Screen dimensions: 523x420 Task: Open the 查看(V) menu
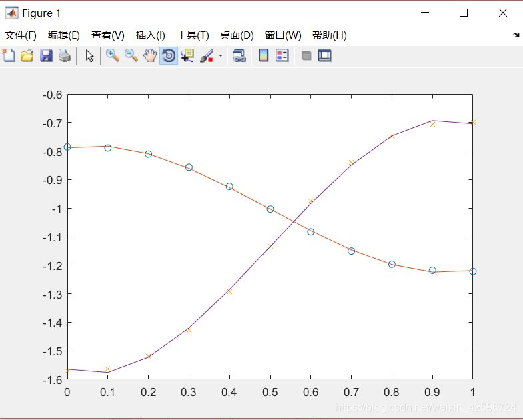(108, 35)
